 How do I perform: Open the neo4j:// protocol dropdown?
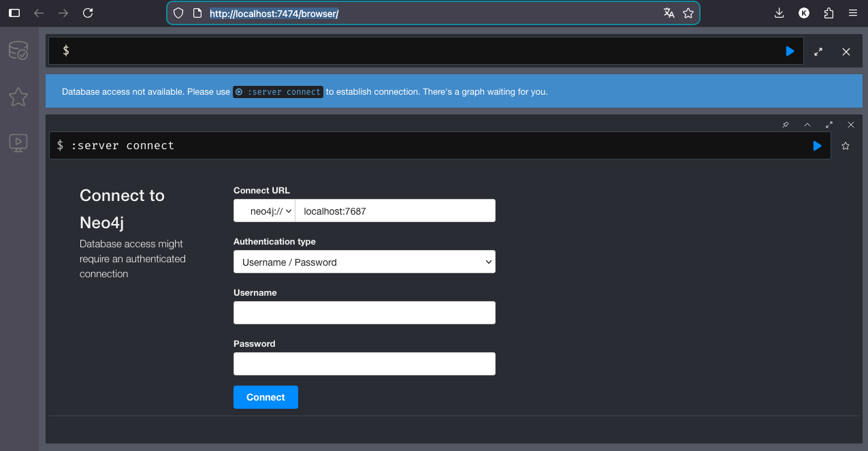pyautogui.click(x=265, y=211)
